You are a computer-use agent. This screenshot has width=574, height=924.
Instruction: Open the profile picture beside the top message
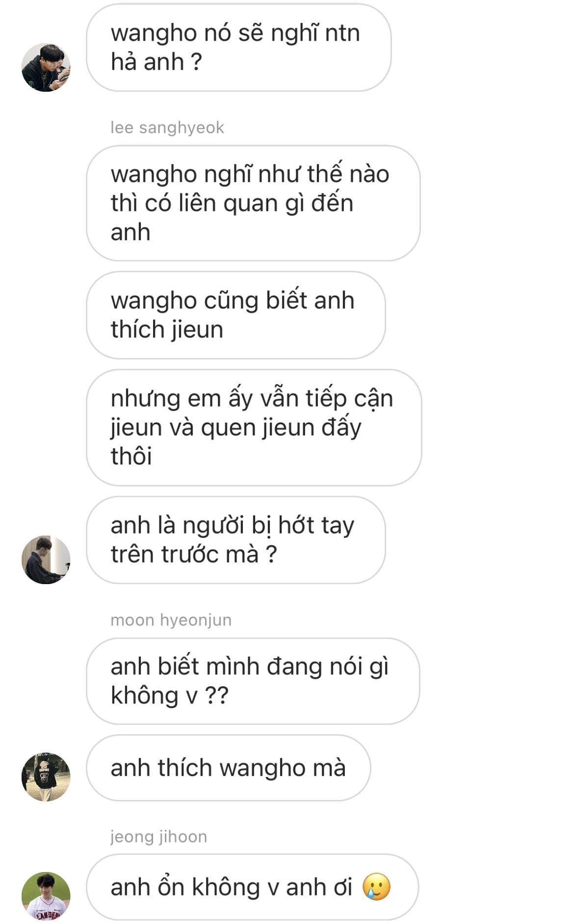coord(46,67)
